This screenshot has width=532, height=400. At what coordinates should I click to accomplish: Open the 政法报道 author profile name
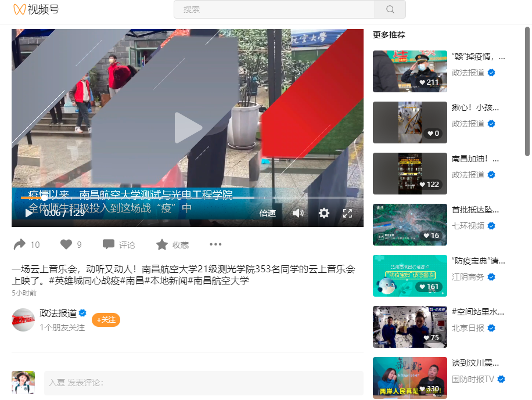point(58,313)
